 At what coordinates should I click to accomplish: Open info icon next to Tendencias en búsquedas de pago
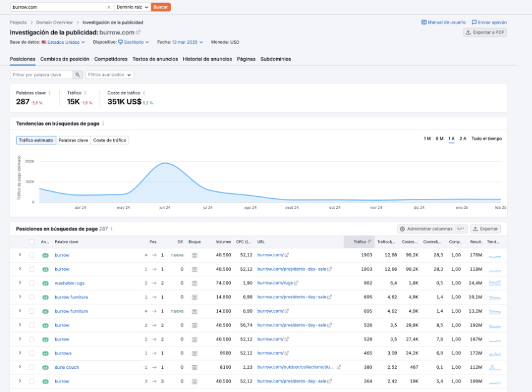pyautogui.click(x=103, y=124)
